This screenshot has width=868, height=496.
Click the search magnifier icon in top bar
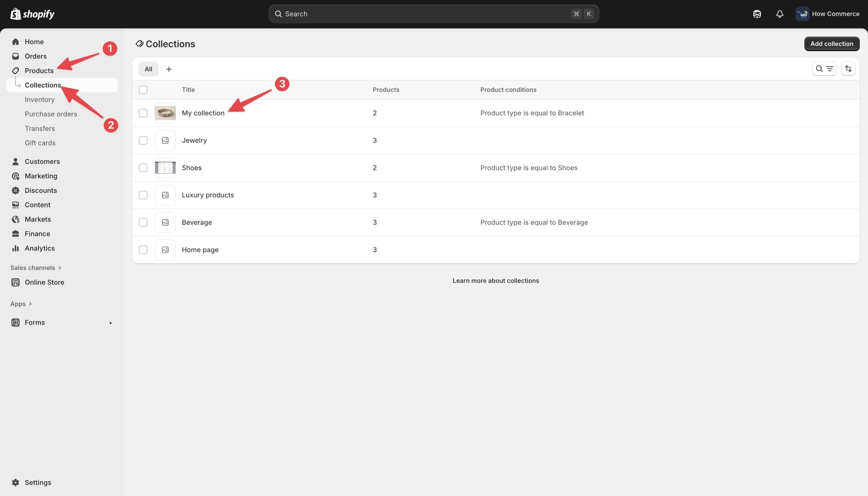278,14
